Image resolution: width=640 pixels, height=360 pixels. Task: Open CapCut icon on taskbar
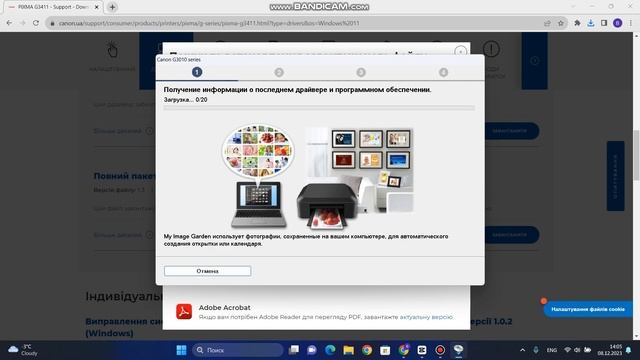[422, 350]
